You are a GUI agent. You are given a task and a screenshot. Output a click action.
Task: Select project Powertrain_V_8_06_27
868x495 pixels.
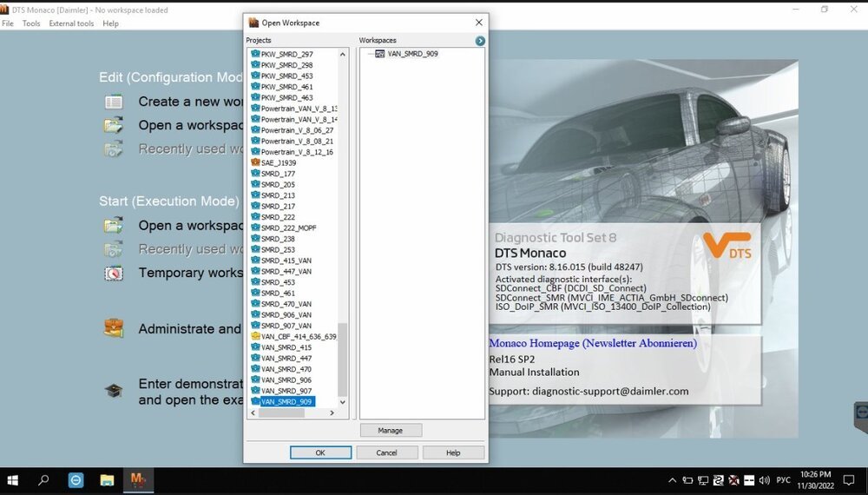(x=297, y=130)
